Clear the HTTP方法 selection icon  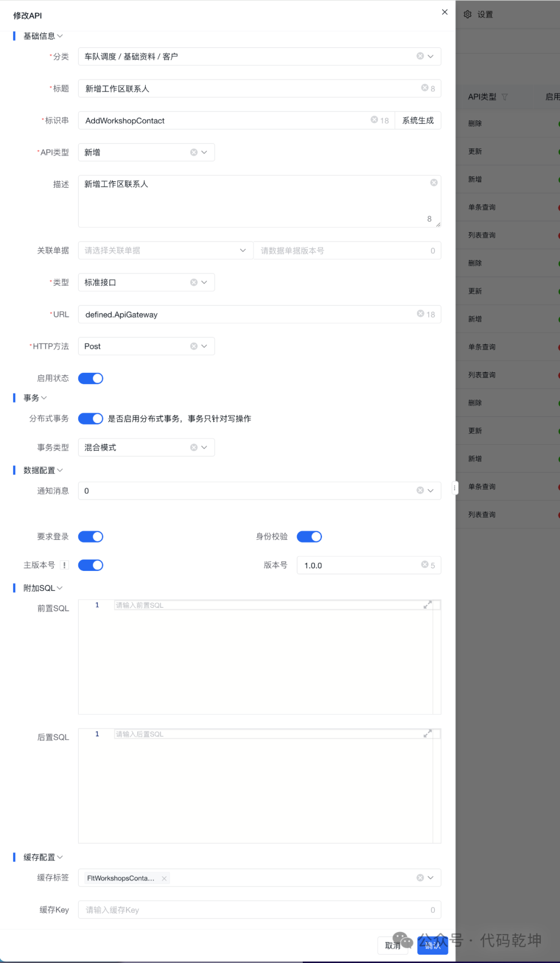(193, 346)
